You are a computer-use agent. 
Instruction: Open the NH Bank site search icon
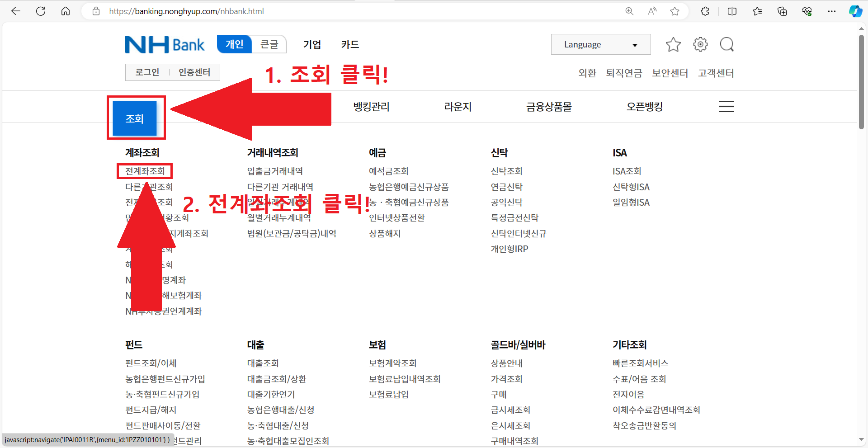point(726,44)
